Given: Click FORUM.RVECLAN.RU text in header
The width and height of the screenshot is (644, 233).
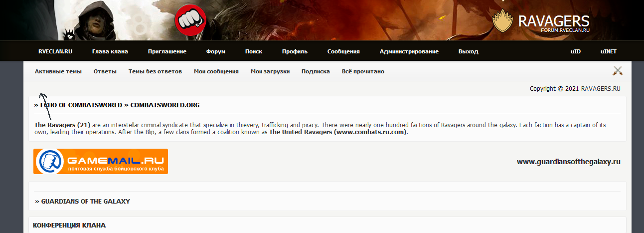Looking at the screenshot, I should [565, 30].
